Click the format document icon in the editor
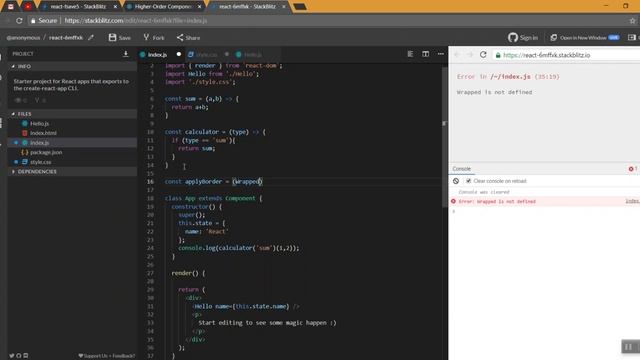The height and width of the screenshot is (360, 640). point(410,54)
